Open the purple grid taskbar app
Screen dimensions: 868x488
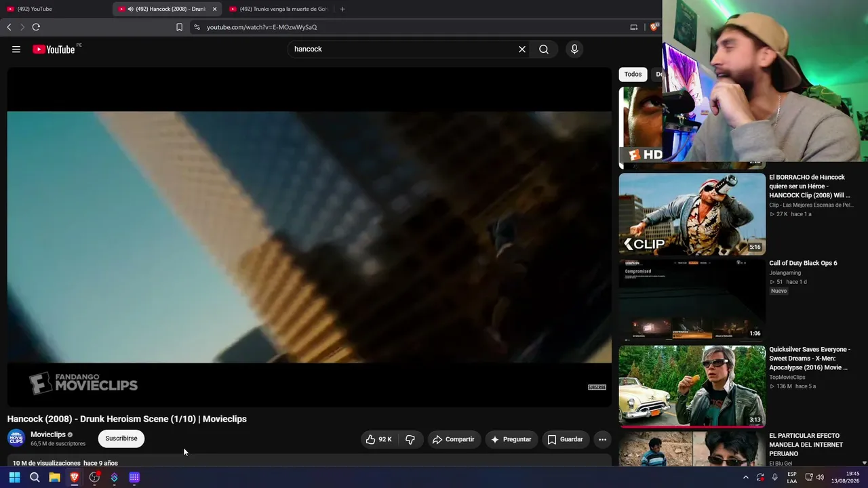[x=134, y=477]
